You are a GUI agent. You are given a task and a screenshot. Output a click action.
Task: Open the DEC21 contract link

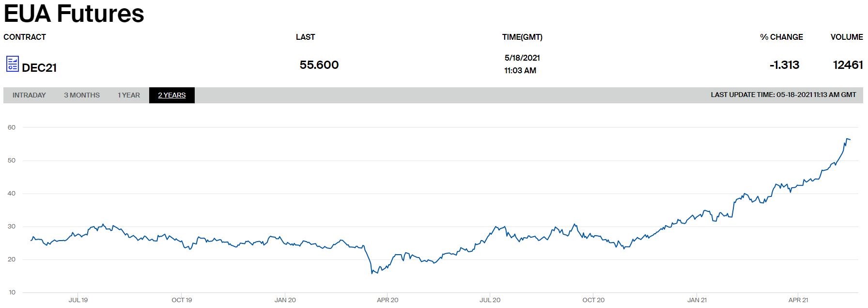[39, 68]
